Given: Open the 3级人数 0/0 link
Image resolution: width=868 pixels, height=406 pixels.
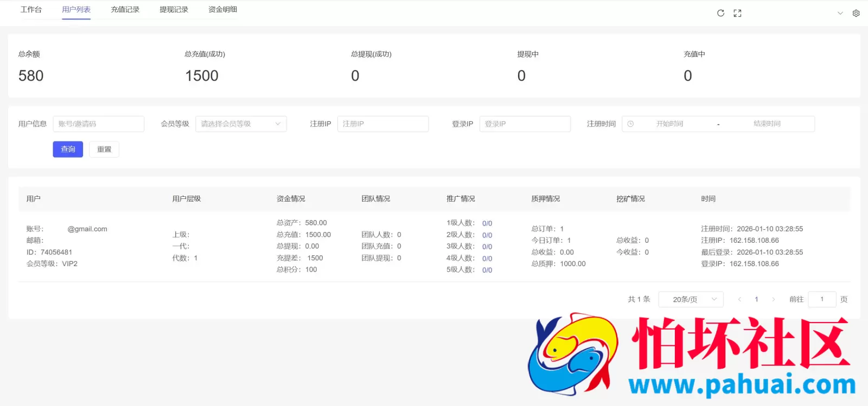Looking at the screenshot, I should (x=487, y=247).
